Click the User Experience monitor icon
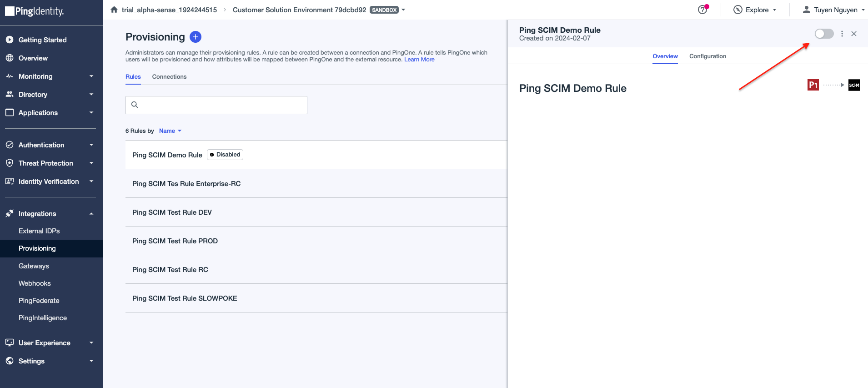 [10, 343]
